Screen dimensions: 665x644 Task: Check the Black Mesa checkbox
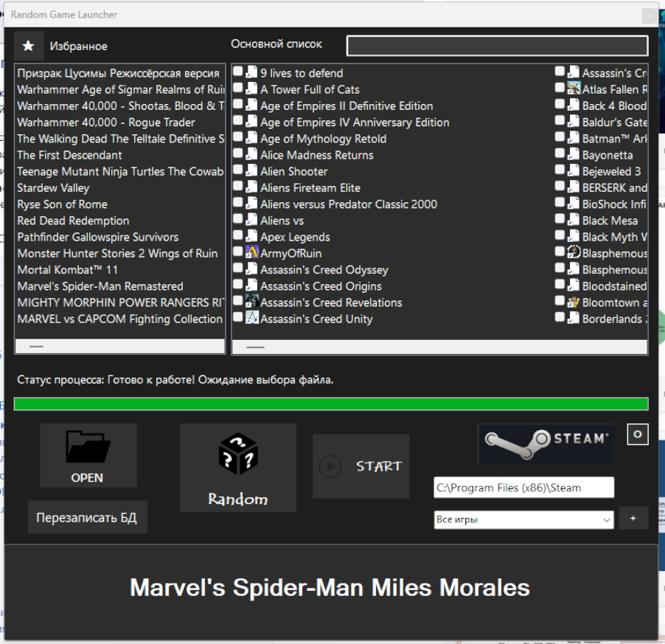pos(560,219)
